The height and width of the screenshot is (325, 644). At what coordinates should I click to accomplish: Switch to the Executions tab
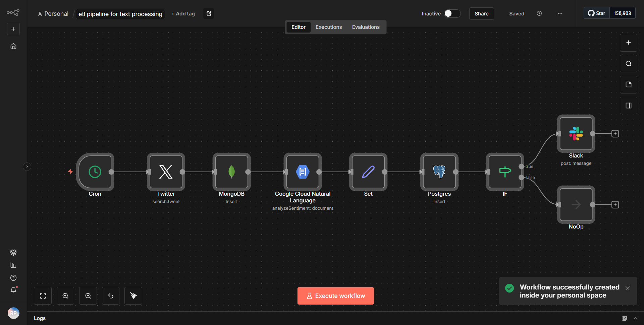pyautogui.click(x=328, y=27)
